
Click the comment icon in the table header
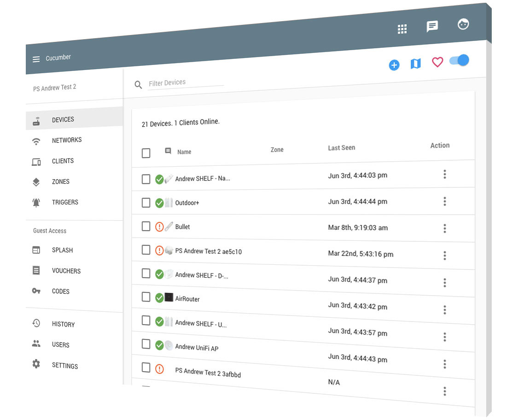[x=168, y=151]
